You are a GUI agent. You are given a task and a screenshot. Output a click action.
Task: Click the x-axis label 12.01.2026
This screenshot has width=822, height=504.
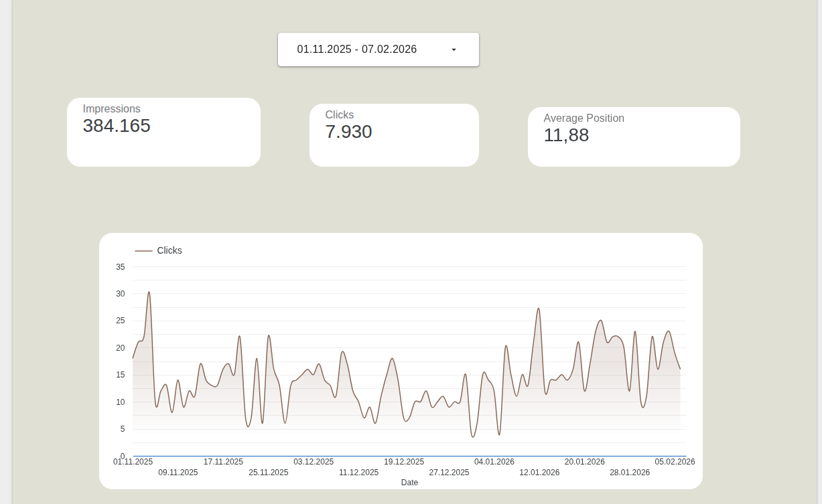(x=539, y=473)
